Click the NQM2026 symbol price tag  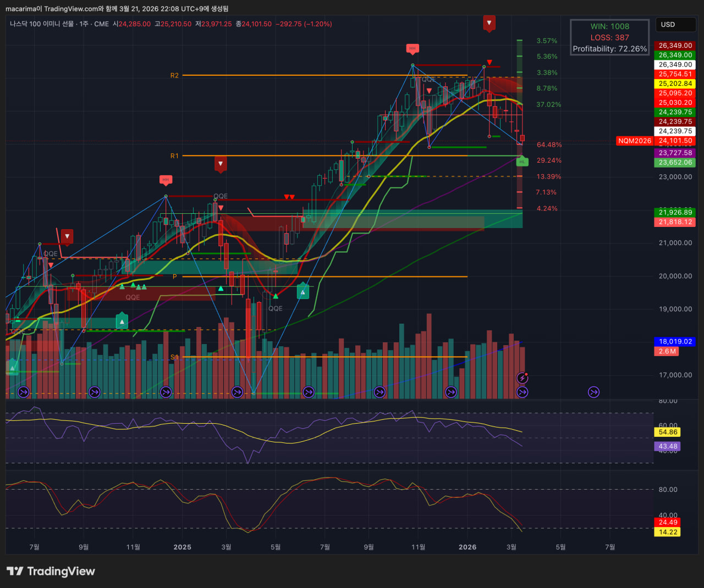click(634, 141)
